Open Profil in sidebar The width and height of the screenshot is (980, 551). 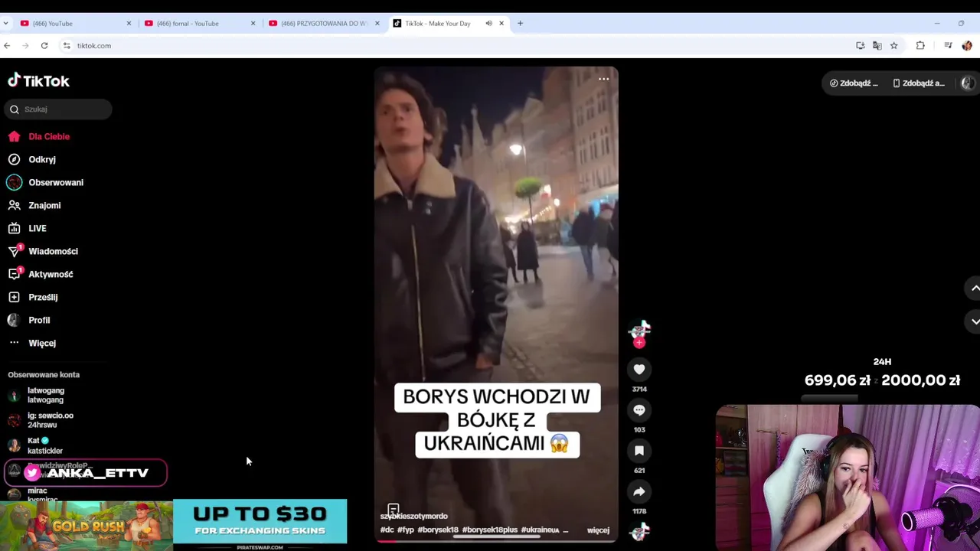tap(29, 320)
